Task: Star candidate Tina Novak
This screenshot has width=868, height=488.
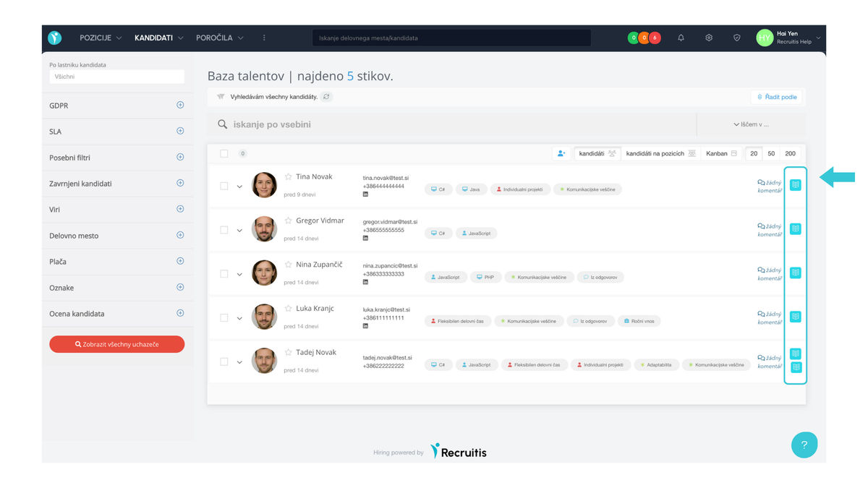Action: 288,176
